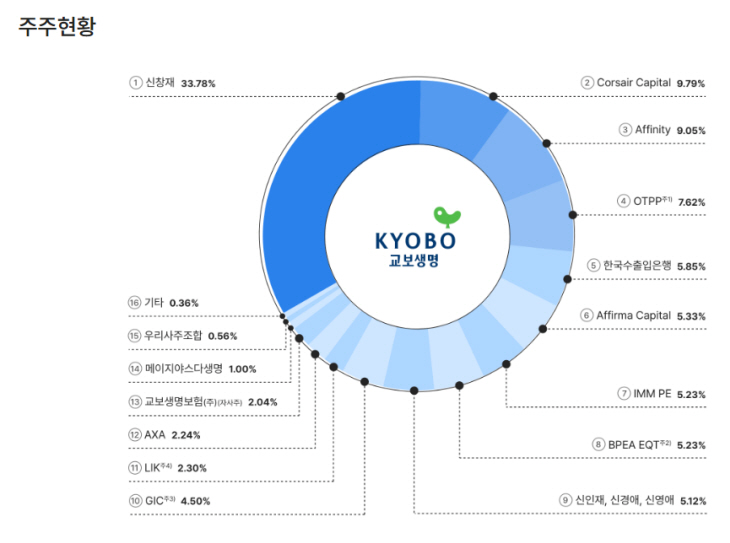Click the 교보생명보험(주)(자사주) label
Viewport: 730px width, 543px height.
pos(193,401)
